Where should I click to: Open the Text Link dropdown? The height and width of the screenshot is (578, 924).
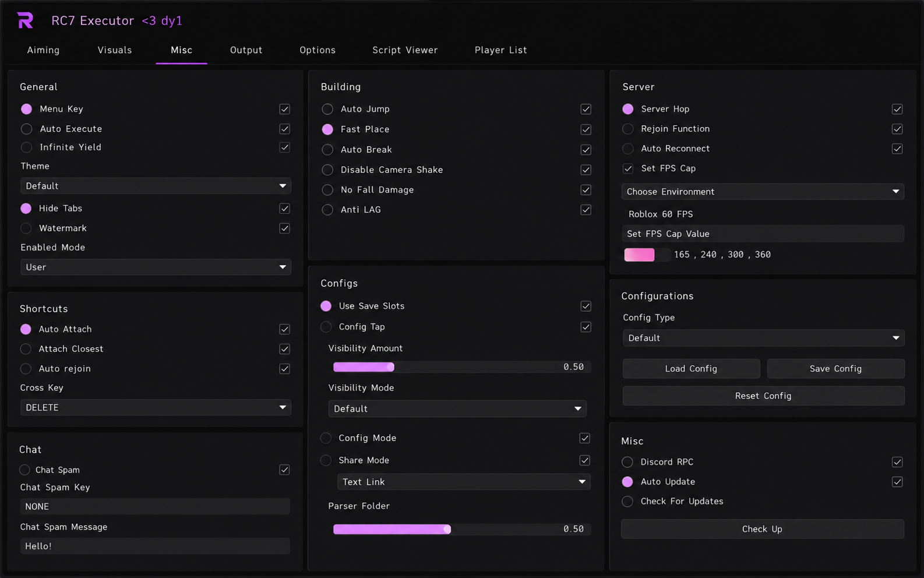tap(464, 482)
